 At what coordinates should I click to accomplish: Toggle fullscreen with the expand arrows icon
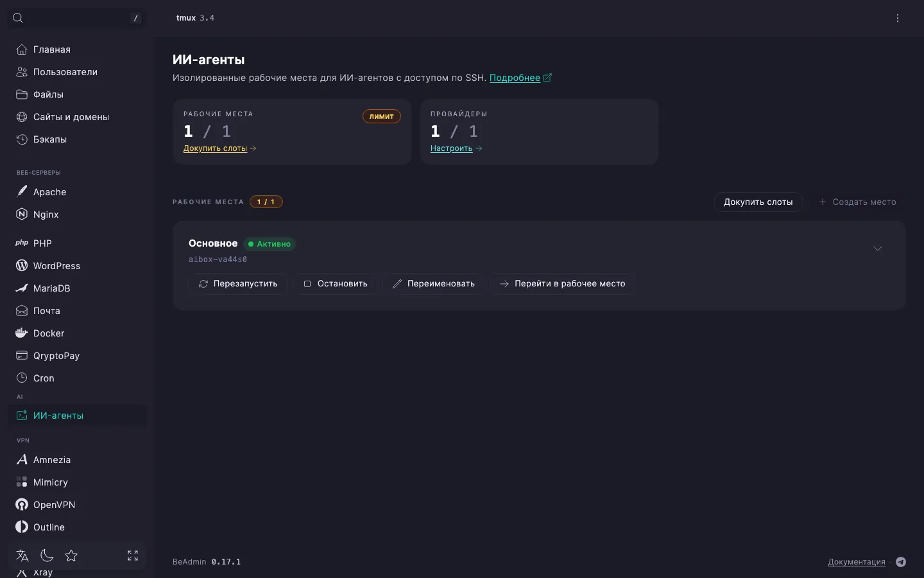point(133,556)
